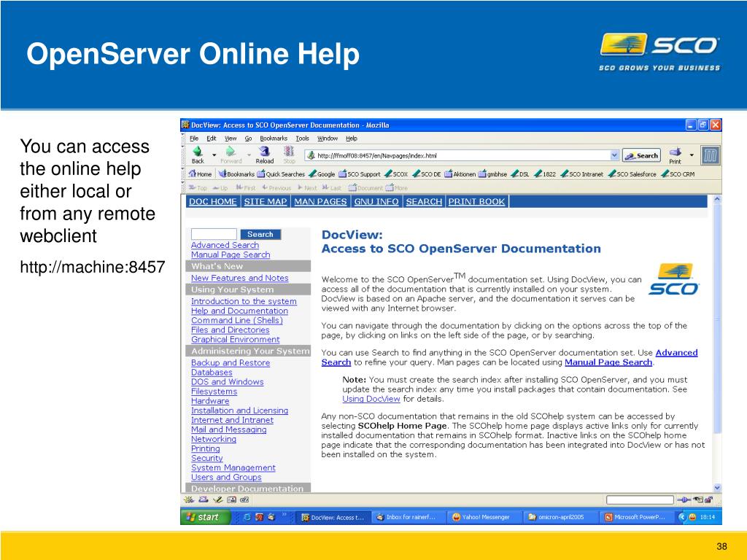Screen dimensions: 747x560
Task: Click the Windows start button
Action: 205,517
